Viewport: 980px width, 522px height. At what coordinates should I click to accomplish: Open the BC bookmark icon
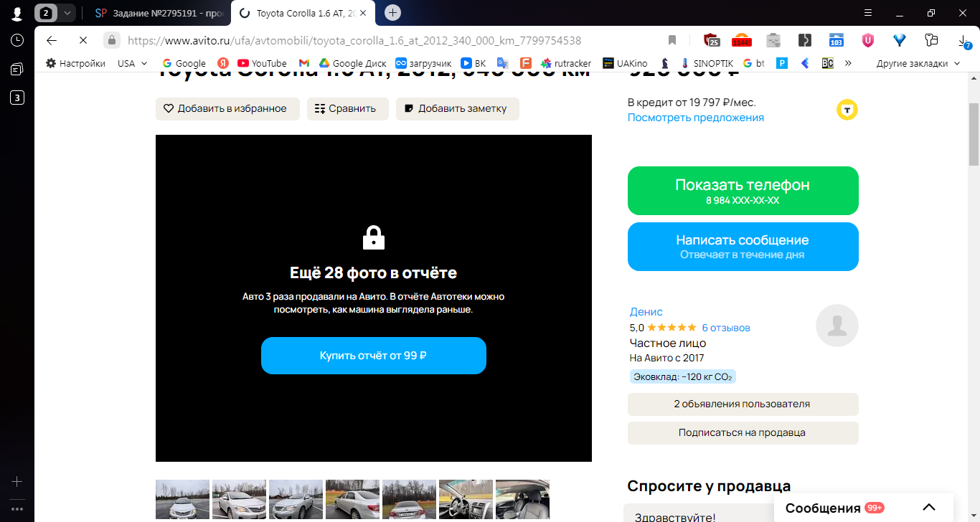(x=827, y=63)
